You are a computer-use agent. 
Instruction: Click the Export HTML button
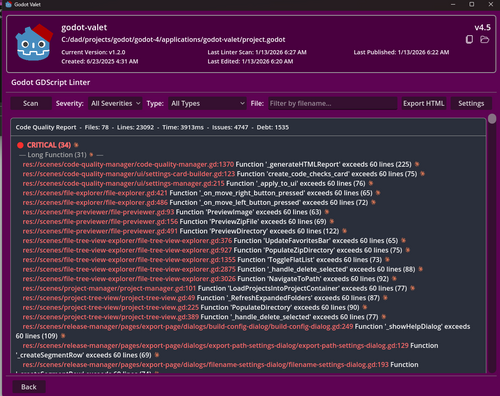(x=424, y=103)
